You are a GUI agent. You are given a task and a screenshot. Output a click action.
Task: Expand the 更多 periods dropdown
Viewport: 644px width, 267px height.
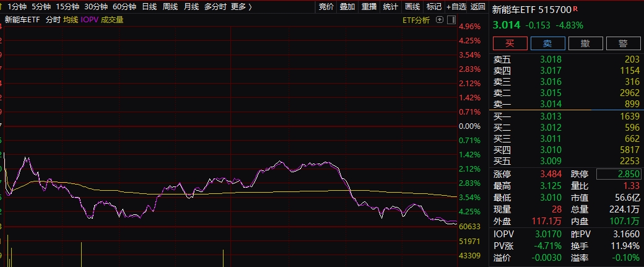241,7
